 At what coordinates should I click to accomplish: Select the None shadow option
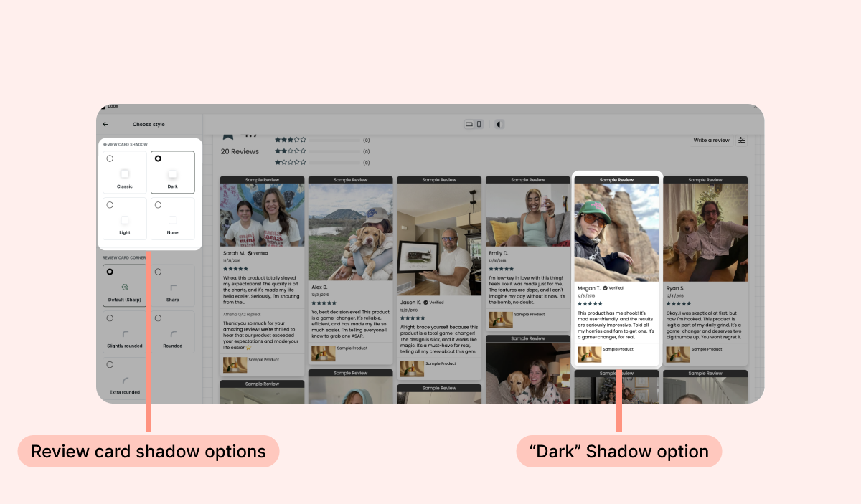172,219
